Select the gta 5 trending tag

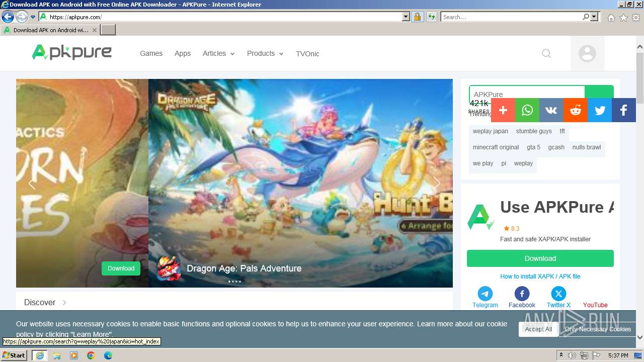(534, 147)
